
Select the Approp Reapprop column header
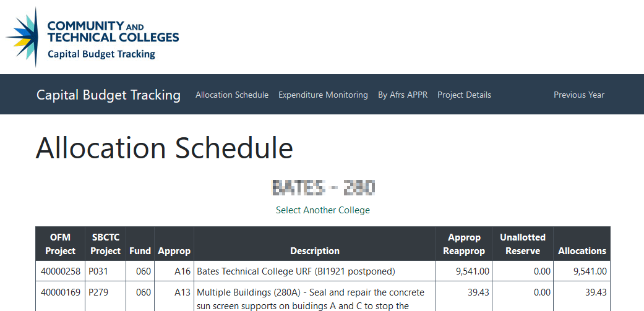point(464,244)
